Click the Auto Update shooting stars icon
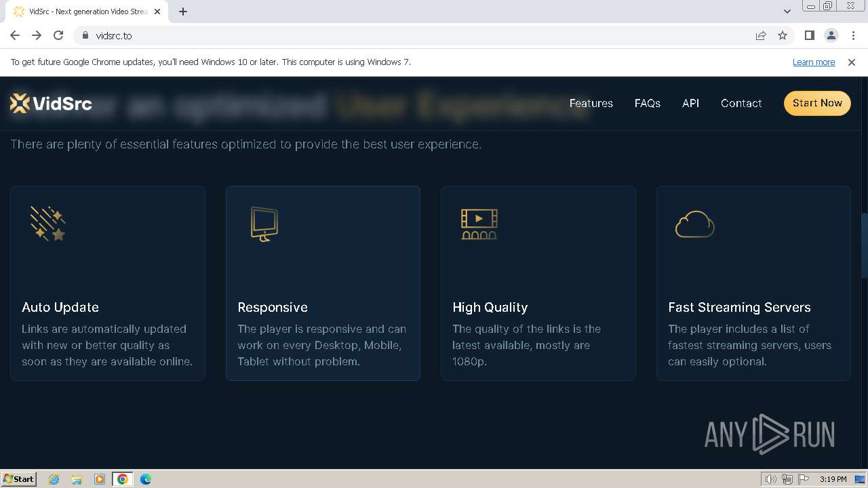Screen dimensions: 868x488 tap(47, 224)
